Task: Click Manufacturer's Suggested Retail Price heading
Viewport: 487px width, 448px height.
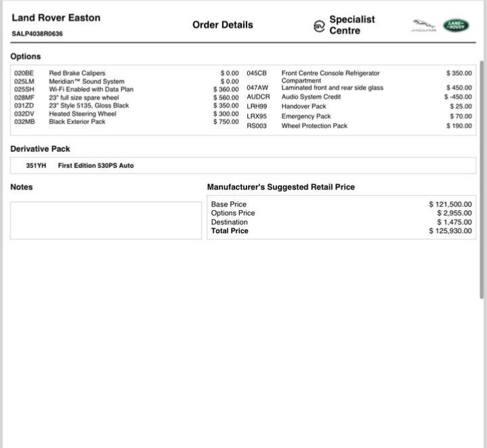Action: (x=281, y=187)
